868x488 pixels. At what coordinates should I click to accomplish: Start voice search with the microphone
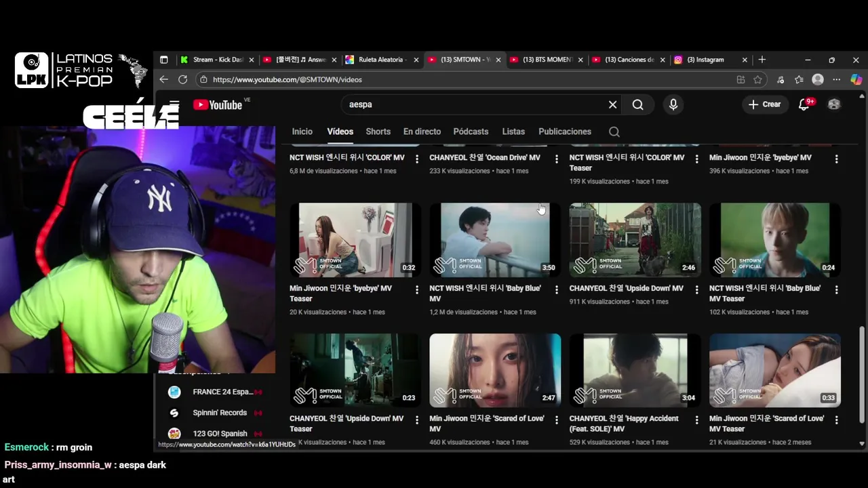[x=673, y=104]
